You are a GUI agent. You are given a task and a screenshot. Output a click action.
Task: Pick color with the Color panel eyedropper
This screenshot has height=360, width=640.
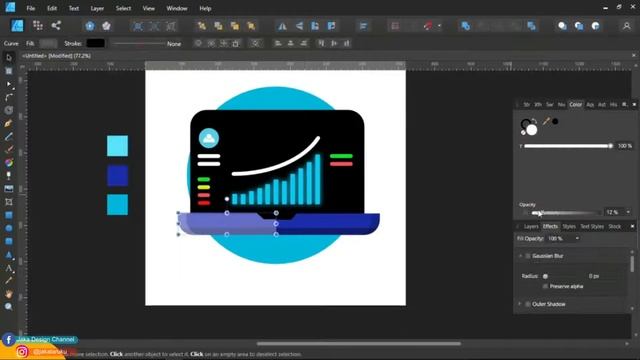546,121
